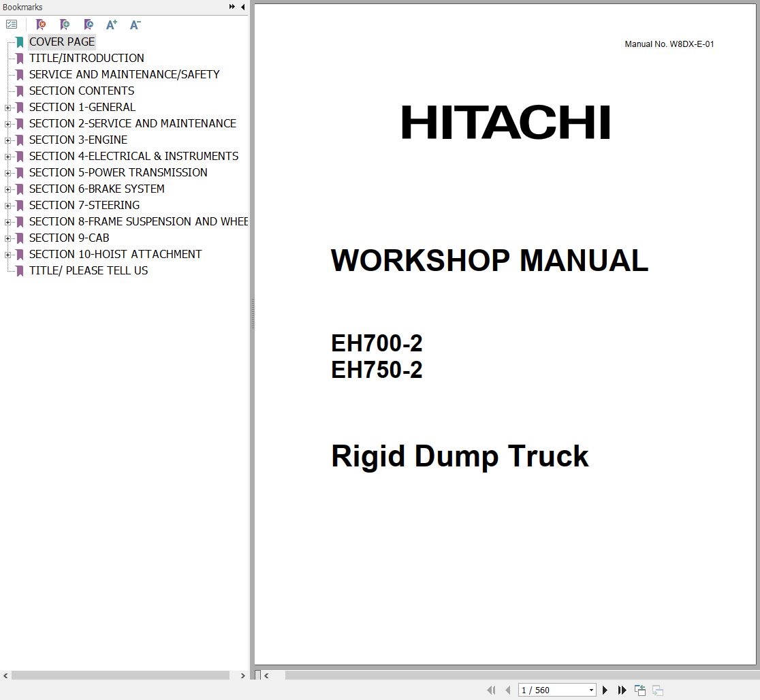Viewport: 760px width, 700px height.
Task: Click the bookmark options checklist icon
Action: tap(12, 25)
